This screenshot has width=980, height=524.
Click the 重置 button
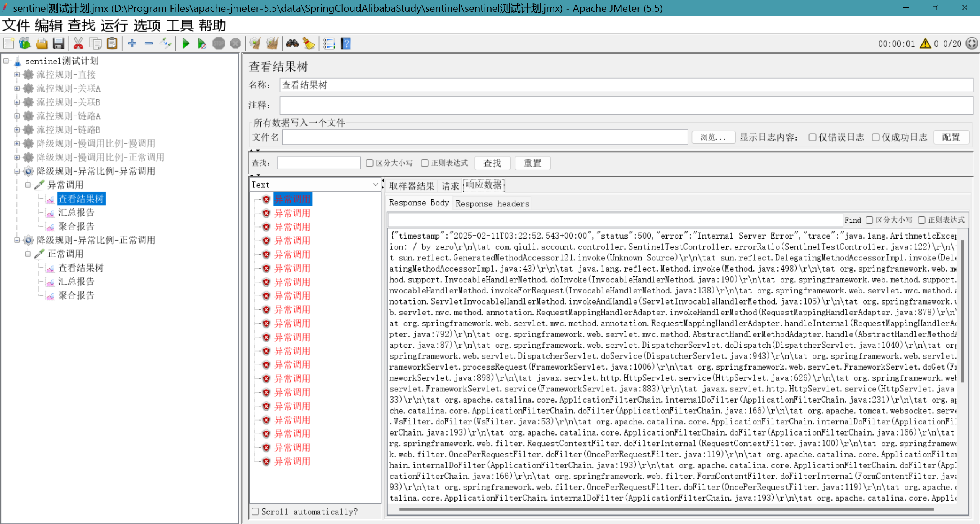click(532, 163)
